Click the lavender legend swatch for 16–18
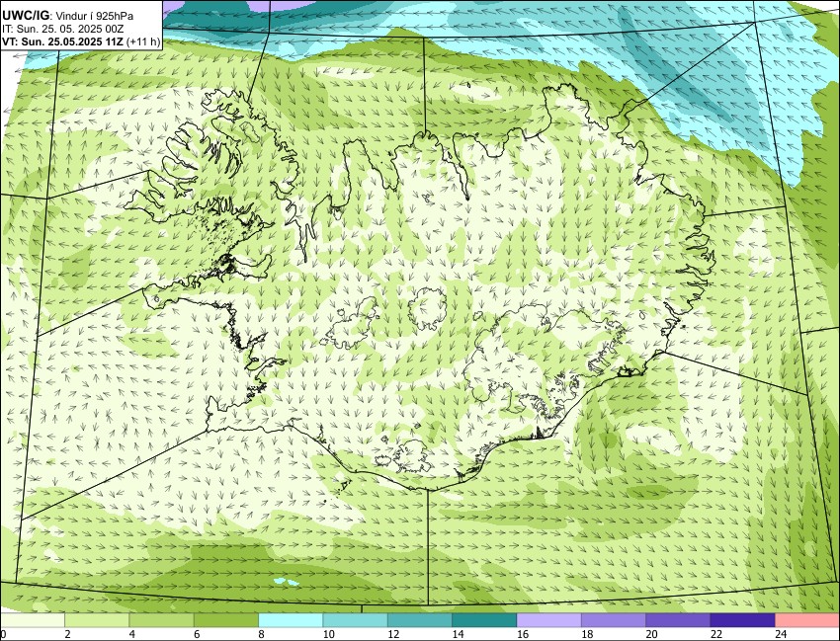Image resolution: width=840 pixels, height=641 pixels. (549, 620)
